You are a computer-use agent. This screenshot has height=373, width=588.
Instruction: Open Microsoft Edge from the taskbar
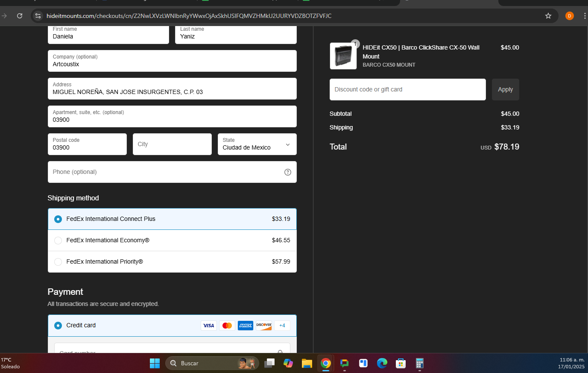tap(382, 363)
